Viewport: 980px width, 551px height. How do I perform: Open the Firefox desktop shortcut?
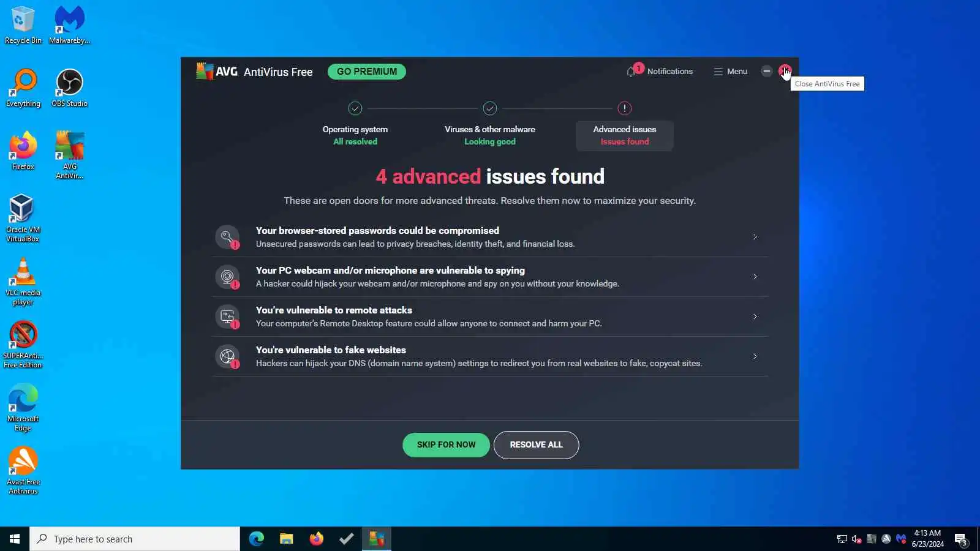tap(23, 151)
